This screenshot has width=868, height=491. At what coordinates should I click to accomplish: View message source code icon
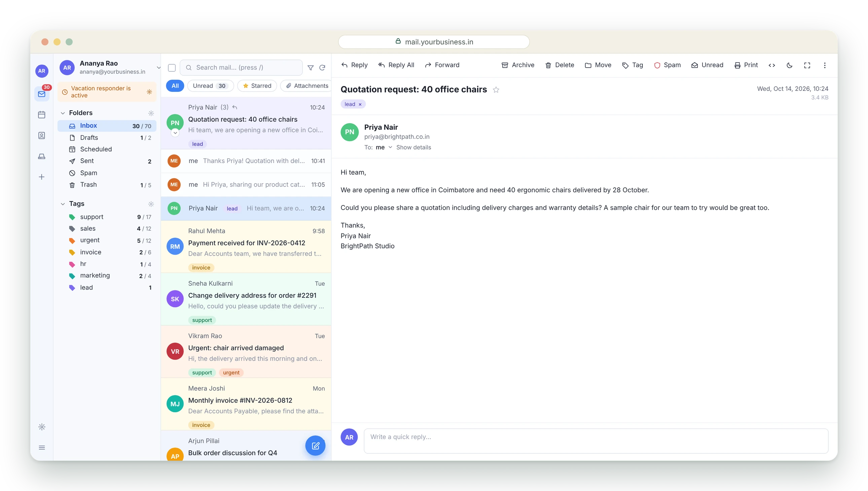pos(771,65)
